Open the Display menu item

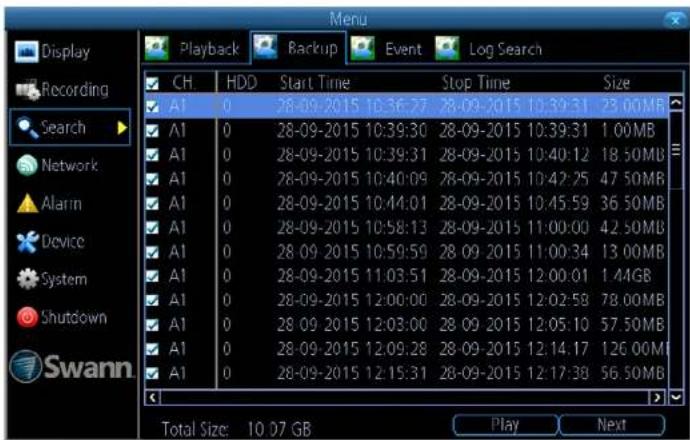tap(52, 51)
